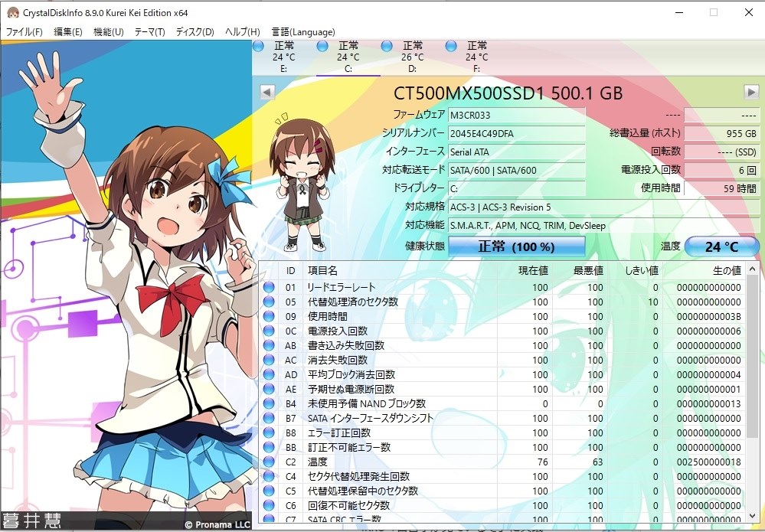
Task: Click the 955 GB total host writes value
Action: coord(721,134)
